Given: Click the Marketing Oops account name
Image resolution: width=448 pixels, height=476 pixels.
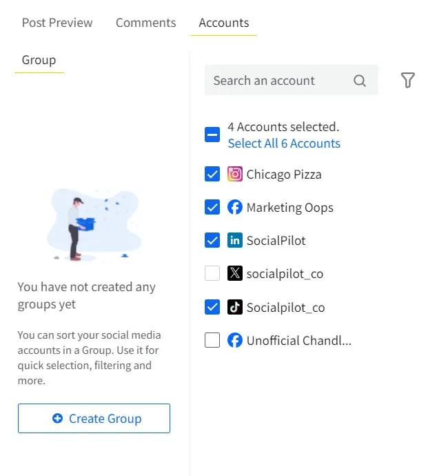Looking at the screenshot, I should pyautogui.click(x=289, y=208).
